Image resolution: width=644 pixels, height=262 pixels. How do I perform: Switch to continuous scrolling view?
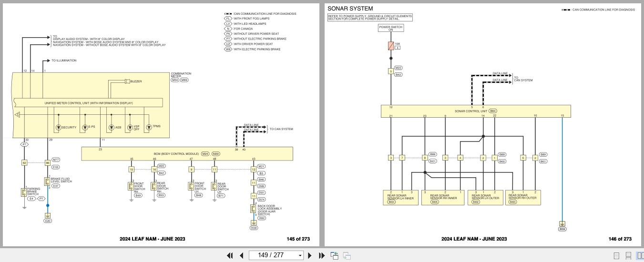[628, 256]
